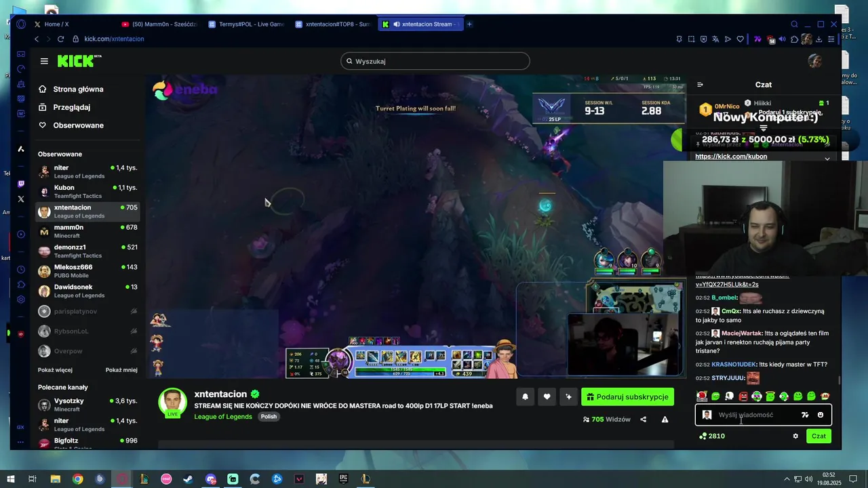Click the 7TV extension icon in toolbar

pyautogui.click(x=757, y=39)
